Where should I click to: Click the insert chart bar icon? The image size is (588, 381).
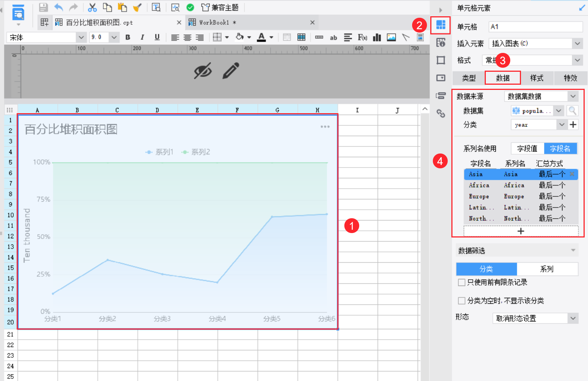point(377,37)
